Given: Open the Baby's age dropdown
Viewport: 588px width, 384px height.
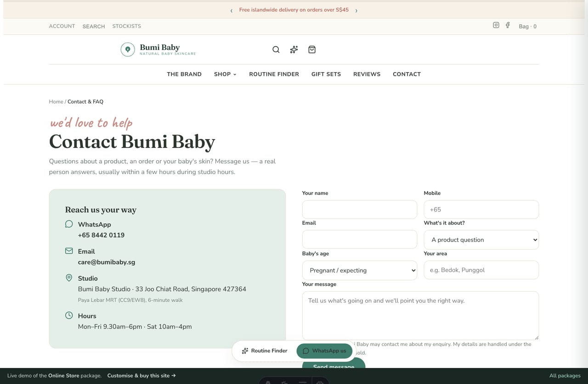Looking at the screenshot, I should click(x=360, y=271).
